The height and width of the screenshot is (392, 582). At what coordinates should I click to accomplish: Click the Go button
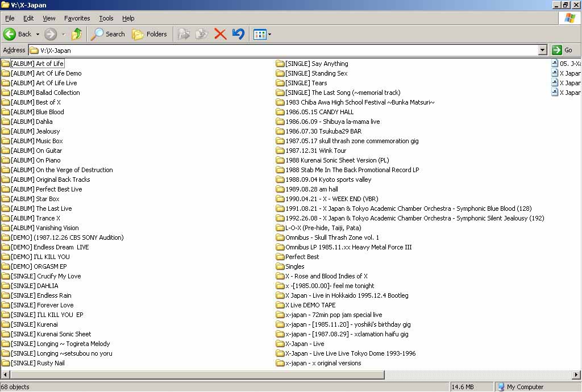coord(562,50)
